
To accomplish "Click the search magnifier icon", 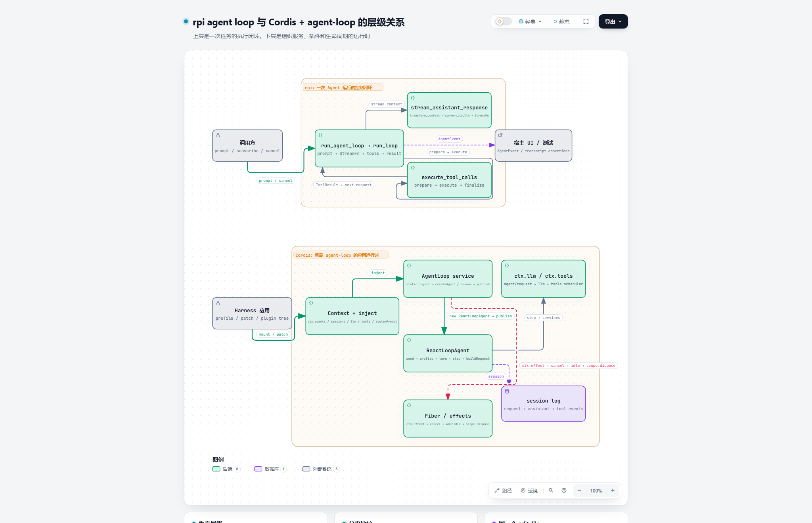I will click(551, 491).
